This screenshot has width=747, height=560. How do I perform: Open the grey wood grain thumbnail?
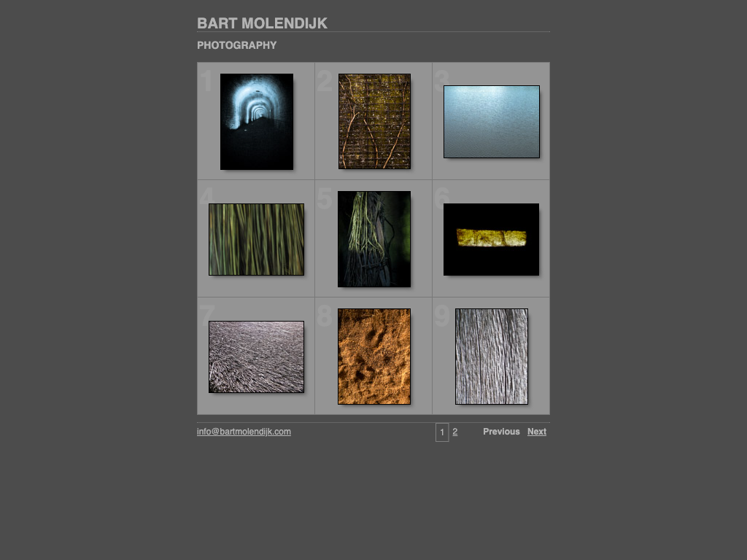492,357
